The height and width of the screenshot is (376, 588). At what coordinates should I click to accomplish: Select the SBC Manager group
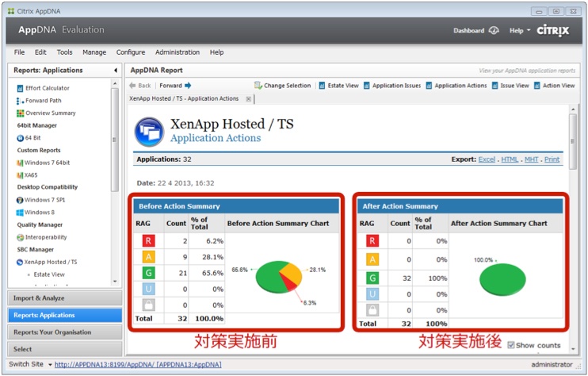pyautogui.click(x=35, y=250)
